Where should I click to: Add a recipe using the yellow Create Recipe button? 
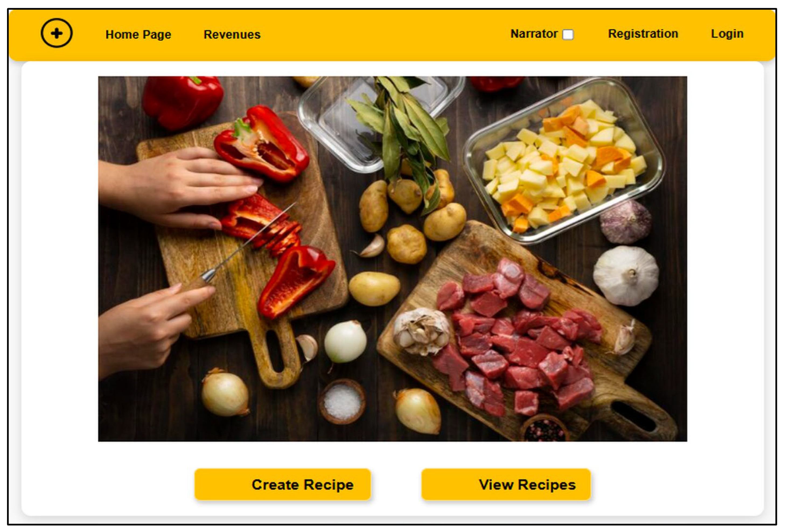tap(283, 484)
